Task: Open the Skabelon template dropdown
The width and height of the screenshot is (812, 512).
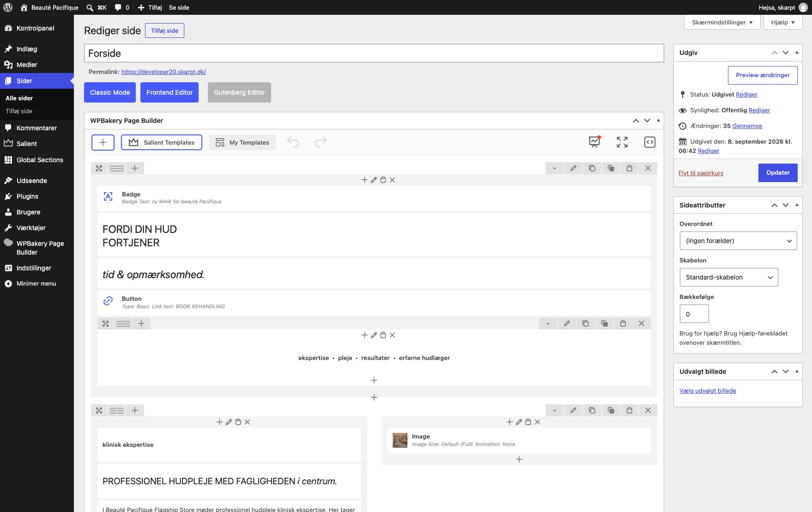Action: (x=729, y=277)
